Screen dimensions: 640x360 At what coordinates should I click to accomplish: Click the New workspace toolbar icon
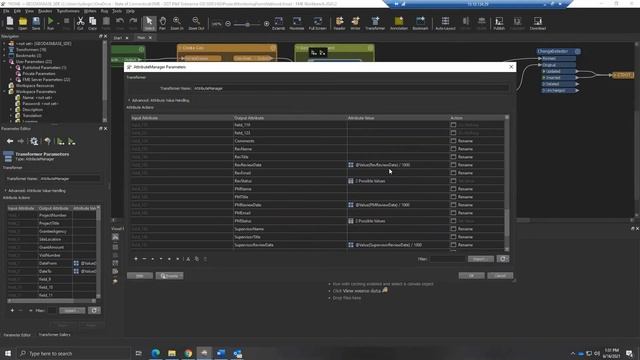pyautogui.click(x=9, y=23)
